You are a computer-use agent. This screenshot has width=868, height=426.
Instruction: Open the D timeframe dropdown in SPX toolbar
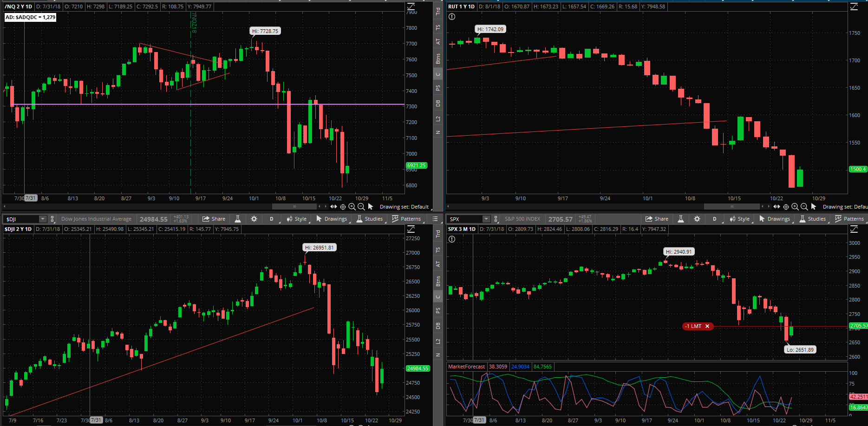[715, 219]
